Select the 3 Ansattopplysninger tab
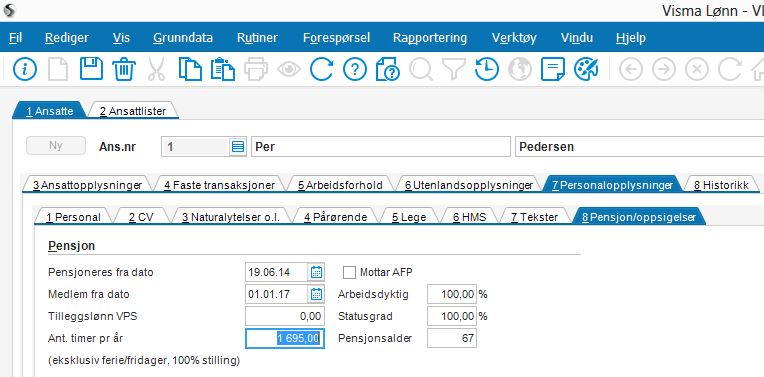Viewport: 764px width, 377px height. (x=87, y=185)
